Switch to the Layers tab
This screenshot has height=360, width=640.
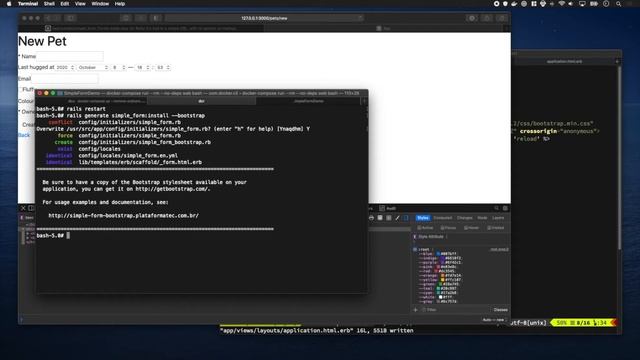(x=498, y=218)
